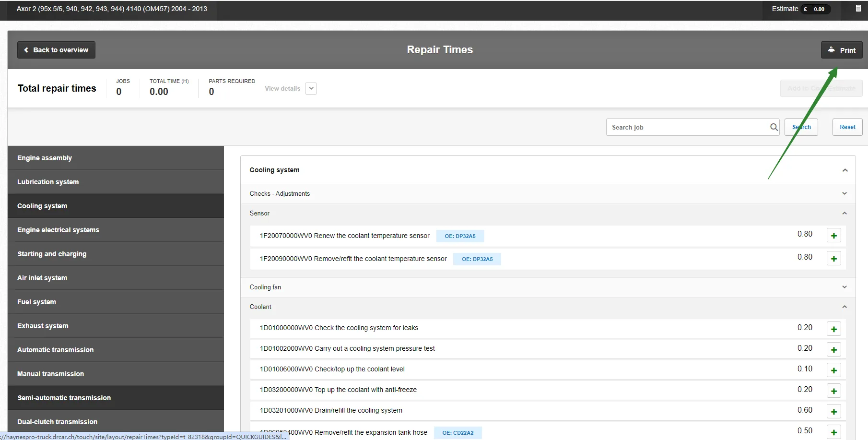This screenshot has height=440, width=868.
Task: Select Semi-automatic transmission category
Action: 116,398
